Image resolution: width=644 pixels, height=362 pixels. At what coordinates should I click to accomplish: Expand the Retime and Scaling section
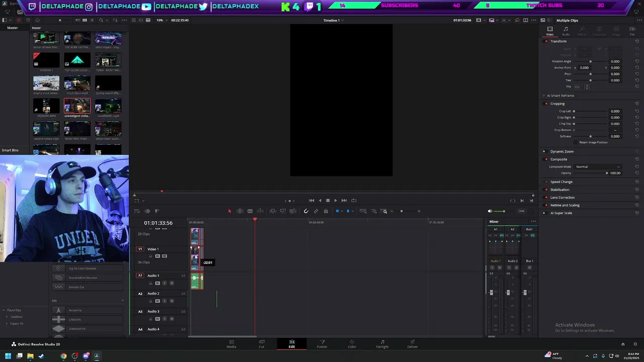click(565, 205)
